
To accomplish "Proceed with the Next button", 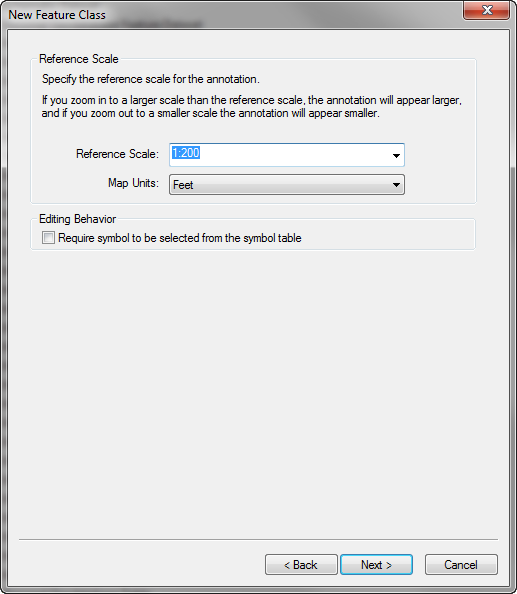I will pos(376,564).
